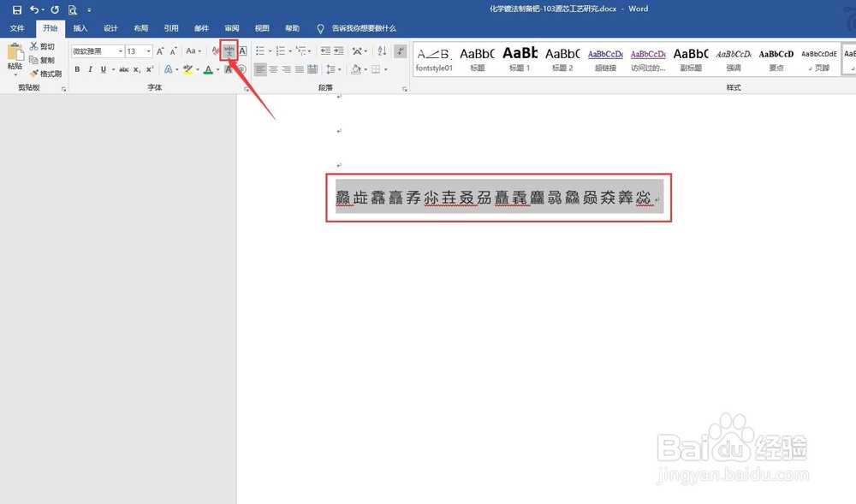This screenshot has width=856, height=504.
Task: Open the Clear All Formatting icon
Action: pyautogui.click(x=215, y=51)
